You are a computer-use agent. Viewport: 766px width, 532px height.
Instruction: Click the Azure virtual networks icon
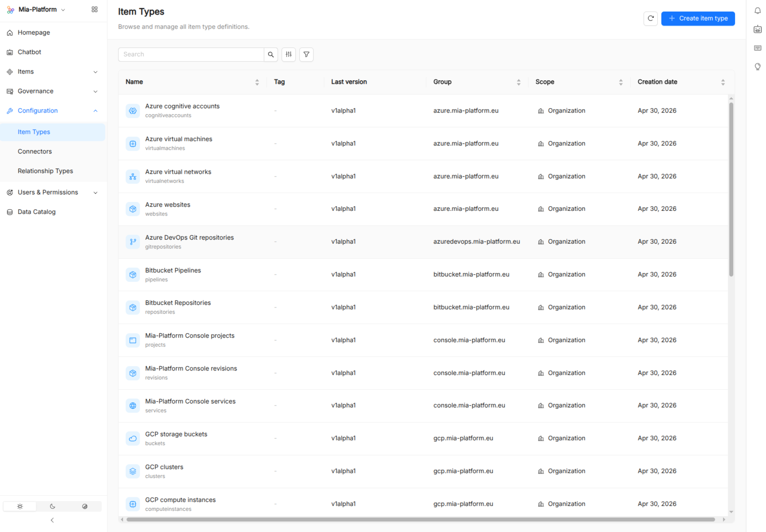(x=133, y=176)
